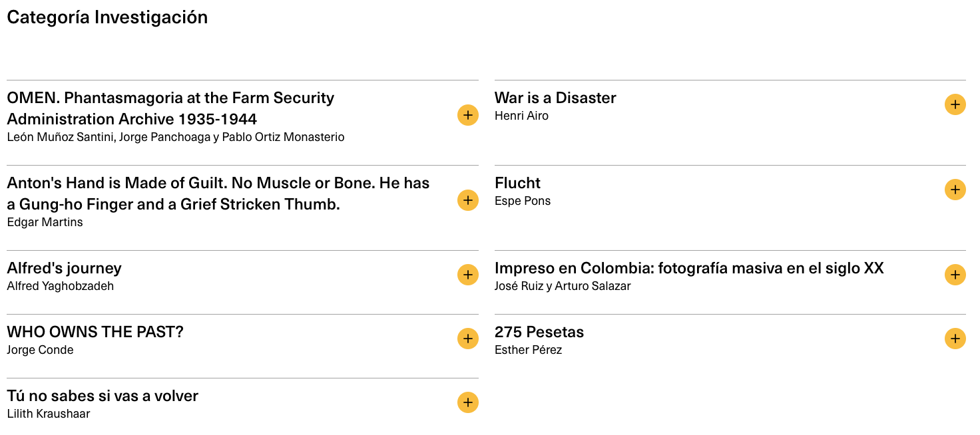Click the plus icon for WHO OWNS THE PAST?

(x=467, y=339)
